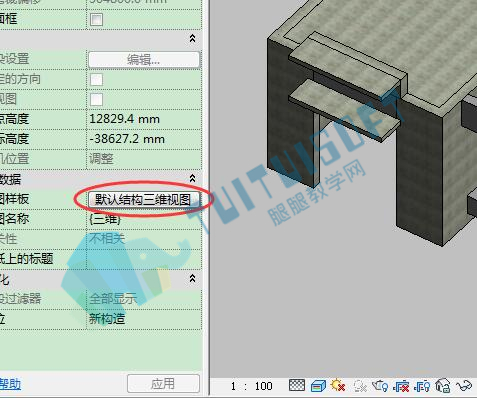Click the {三维} view name field
This screenshot has width=477, height=398.
point(144,219)
